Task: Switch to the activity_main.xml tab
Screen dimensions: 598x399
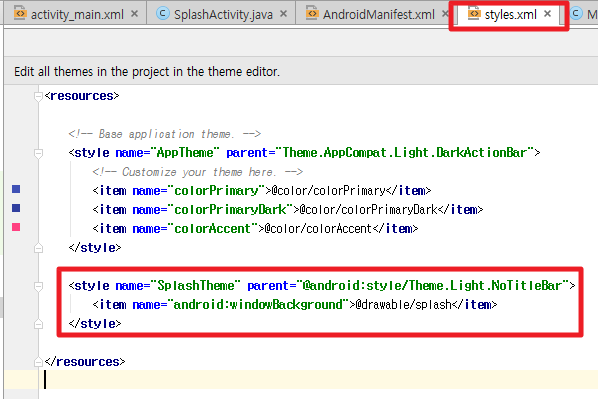Action: pos(76,14)
